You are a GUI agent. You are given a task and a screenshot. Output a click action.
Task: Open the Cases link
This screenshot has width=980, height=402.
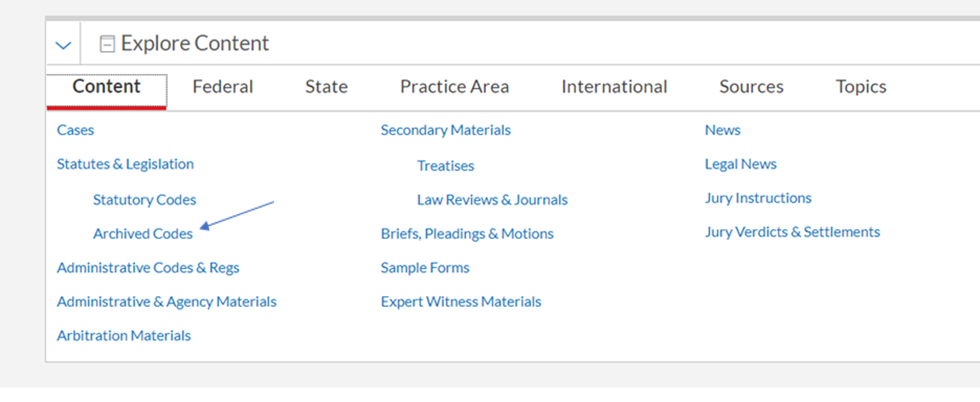tap(76, 130)
